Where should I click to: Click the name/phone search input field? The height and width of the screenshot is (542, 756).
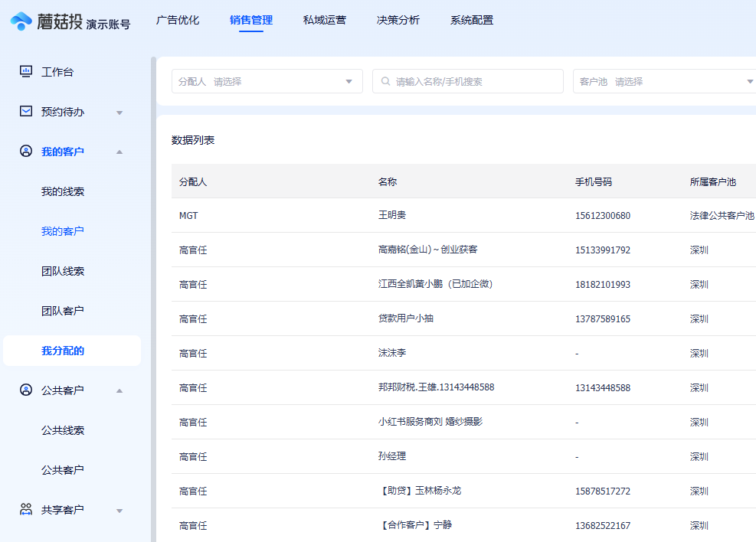click(467, 81)
